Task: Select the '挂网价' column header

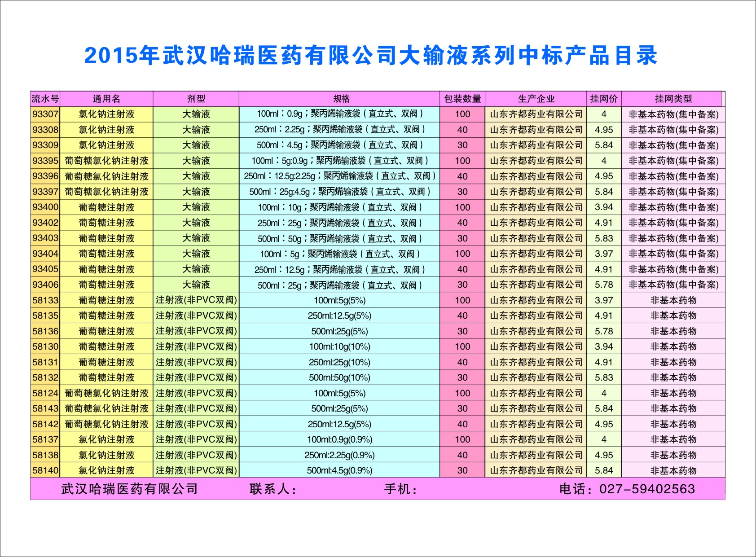Action: (604, 99)
